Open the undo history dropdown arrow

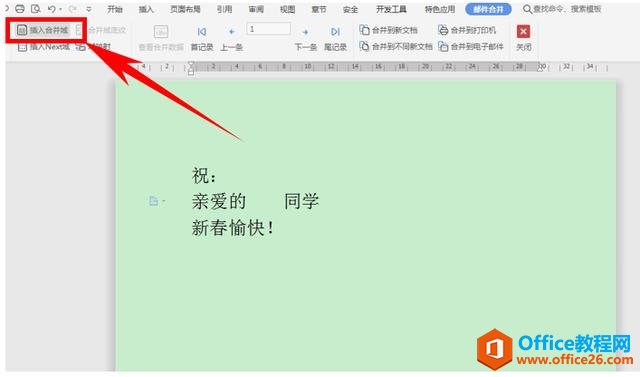(60, 9)
